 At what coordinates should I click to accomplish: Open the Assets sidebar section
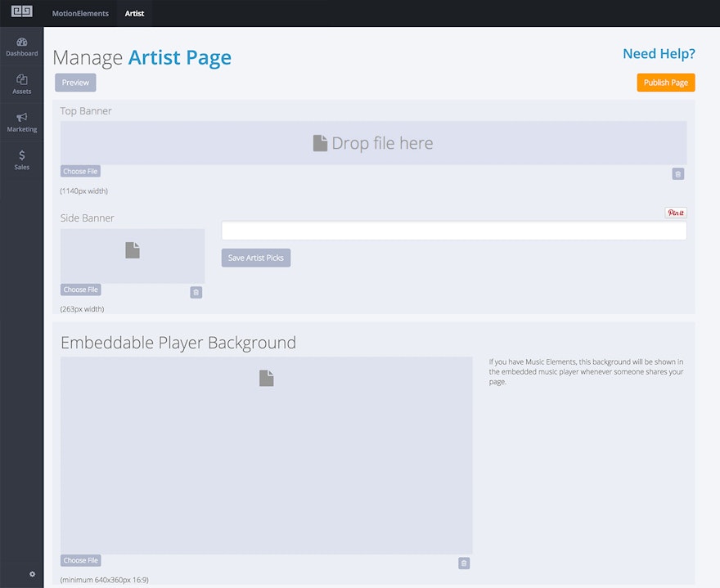click(22, 84)
